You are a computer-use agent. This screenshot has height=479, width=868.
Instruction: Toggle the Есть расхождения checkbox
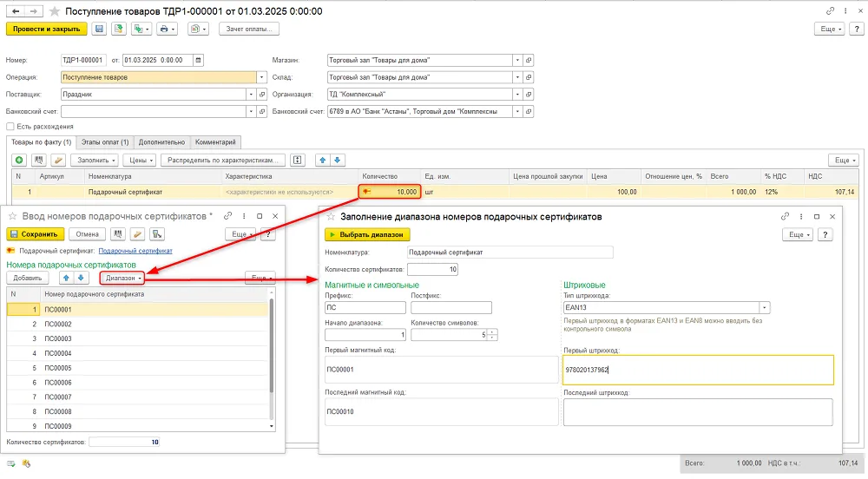[10, 126]
